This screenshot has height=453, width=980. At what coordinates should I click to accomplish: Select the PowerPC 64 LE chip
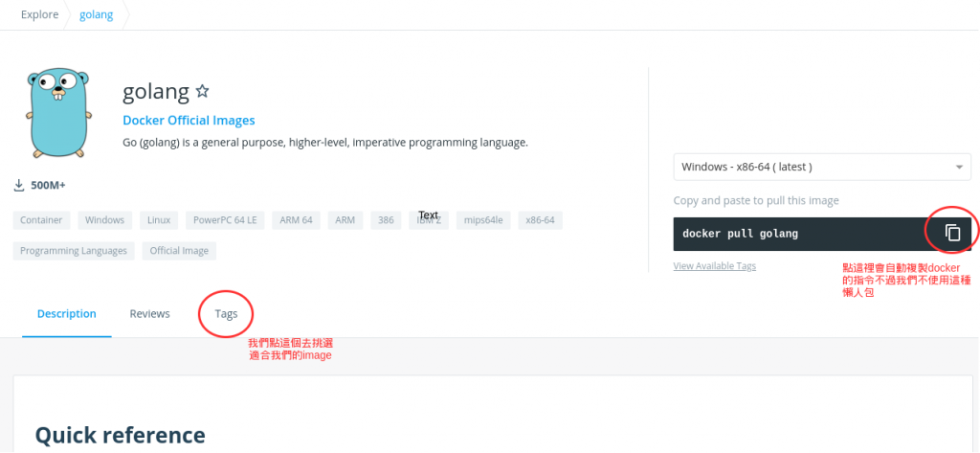[x=225, y=220]
